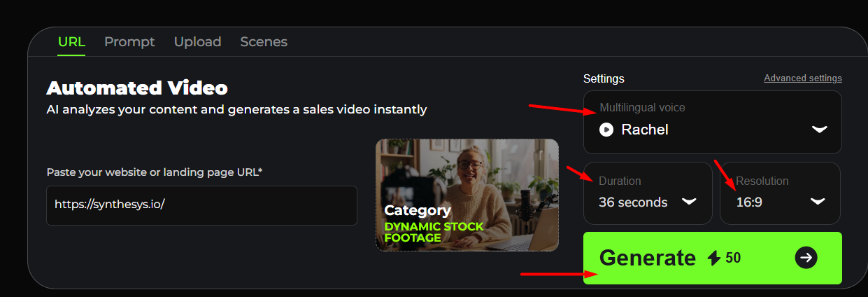Play the Rachel voice preview
This screenshot has height=297, width=868.
(606, 130)
